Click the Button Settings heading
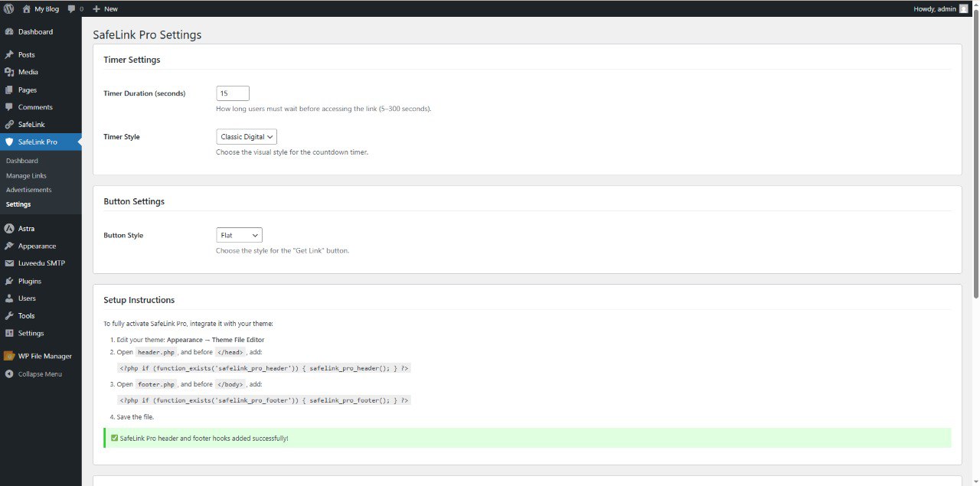 134,201
